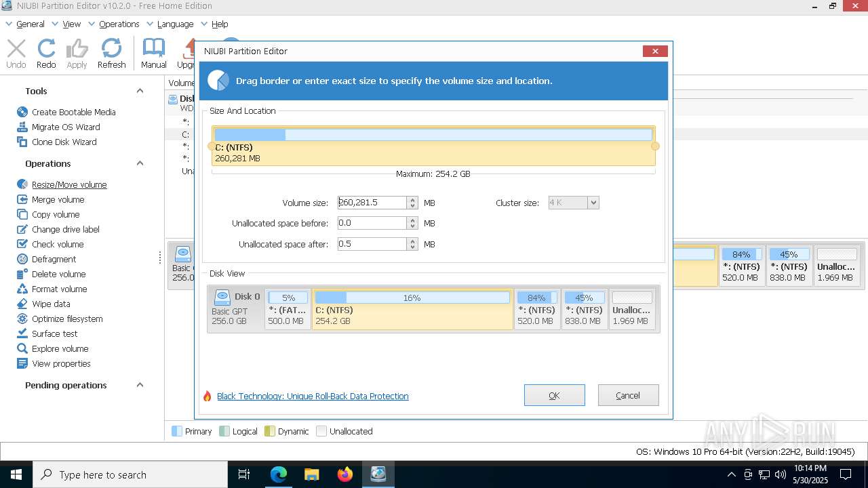Screen dimensions: 868x488
Task: Select 838.0 MB NTFS partition in dialog Disk View
Action: click(x=584, y=308)
